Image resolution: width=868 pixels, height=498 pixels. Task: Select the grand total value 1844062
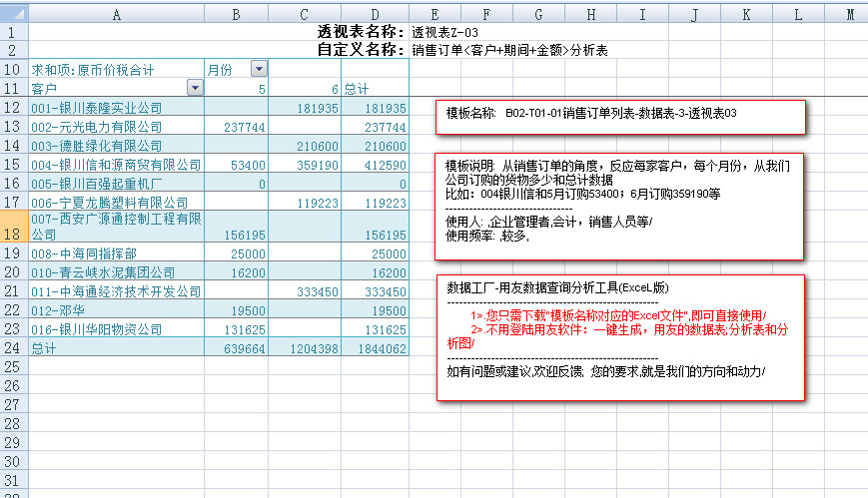tap(375, 349)
